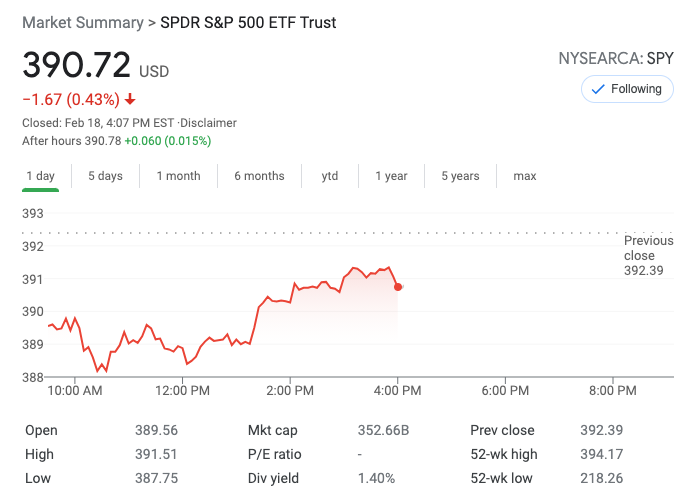
Task: View the 5 years chart tab
Action: (x=460, y=176)
